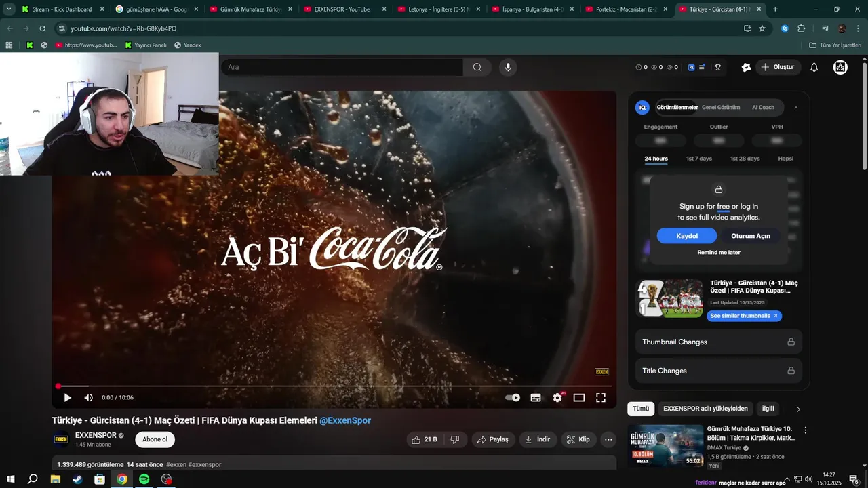Screen dimensions: 868x488
Task: Click the magnifier search button
Action: [x=477, y=67]
